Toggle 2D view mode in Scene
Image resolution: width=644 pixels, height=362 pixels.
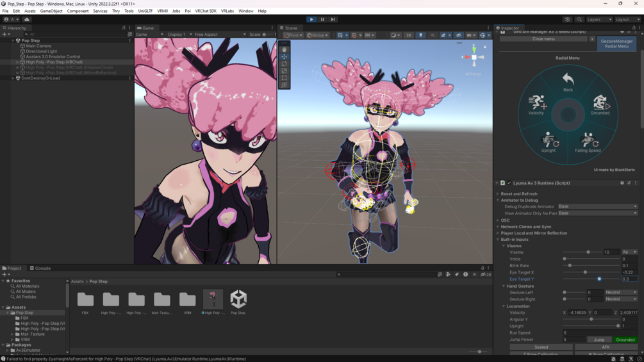[x=409, y=35]
